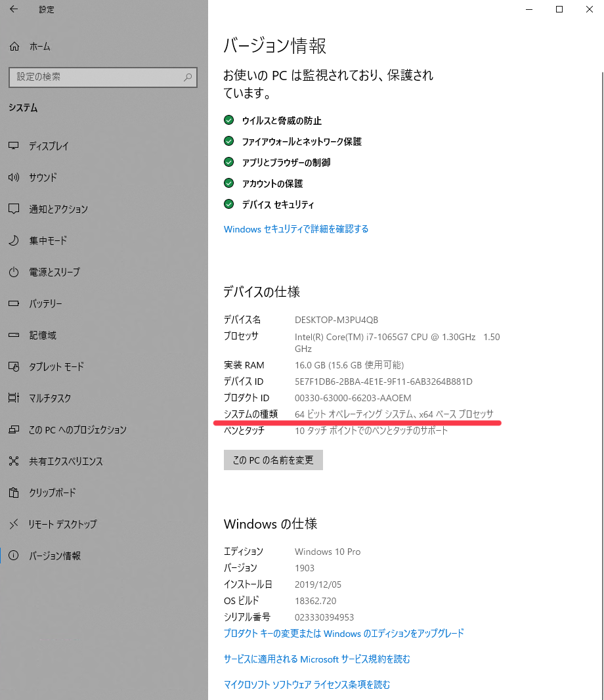This screenshot has height=700, width=604.
Task: Go to 記憶域 storage settings
Action: pos(43,336)
